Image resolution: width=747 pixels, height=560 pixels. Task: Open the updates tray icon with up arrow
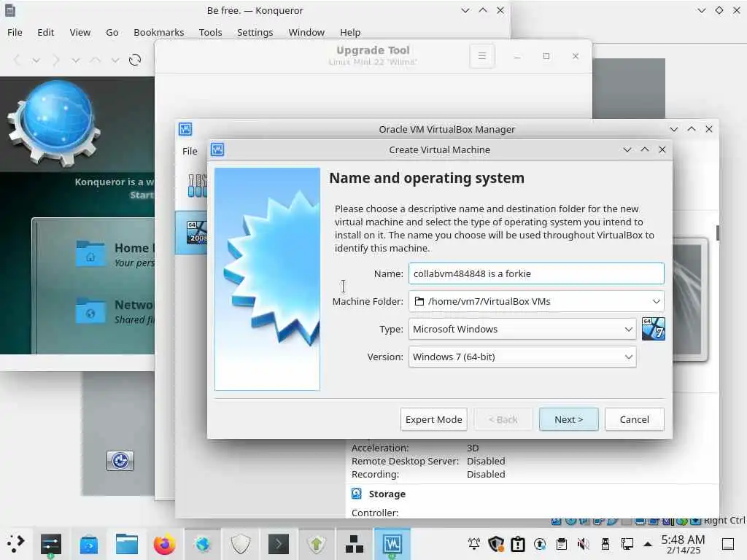point(540,544)
